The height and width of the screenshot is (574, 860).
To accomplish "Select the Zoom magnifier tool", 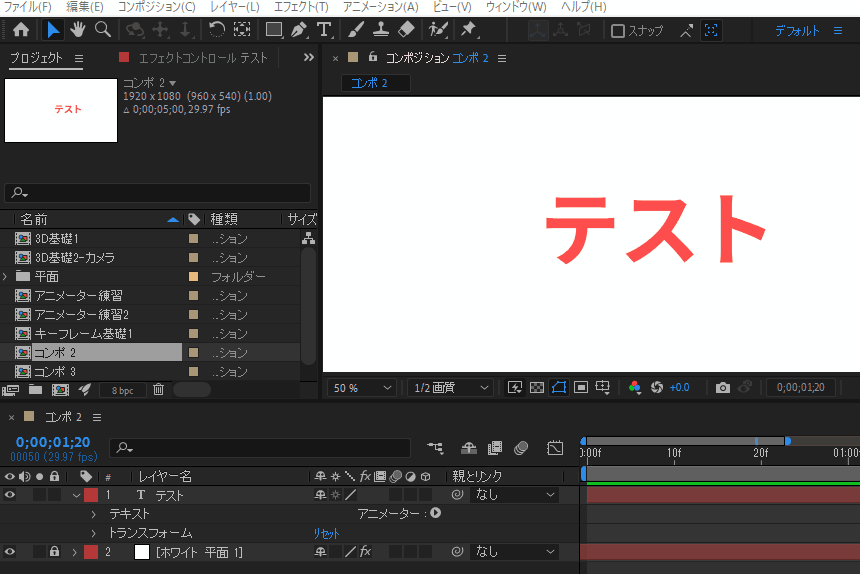I will tap(103, 30).
